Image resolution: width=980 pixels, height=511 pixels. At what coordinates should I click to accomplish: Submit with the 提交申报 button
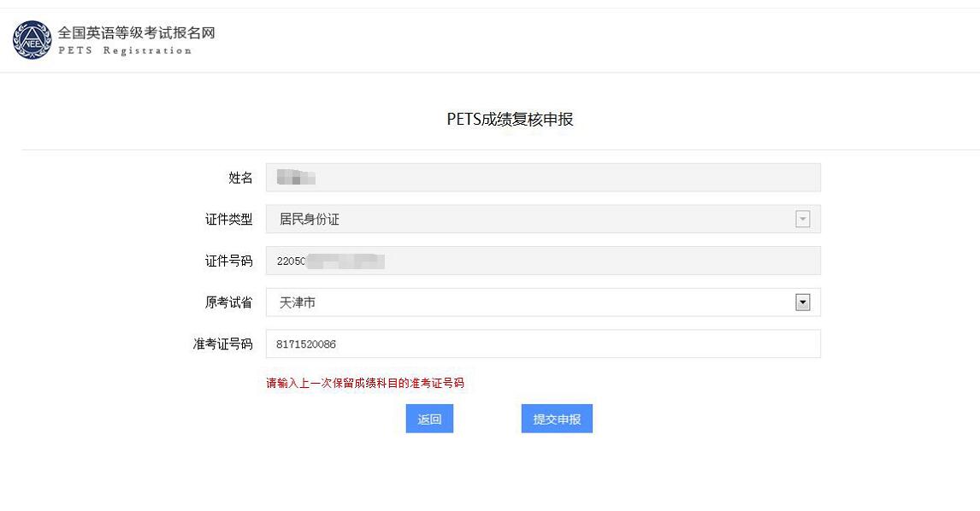pos(557,419)
